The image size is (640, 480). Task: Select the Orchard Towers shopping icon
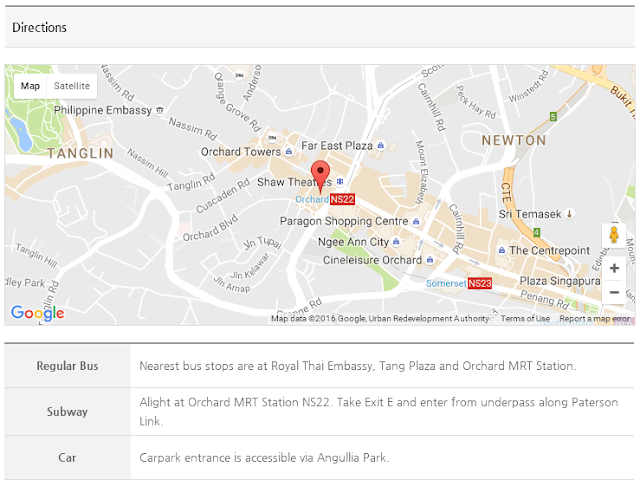coord(289,152)
